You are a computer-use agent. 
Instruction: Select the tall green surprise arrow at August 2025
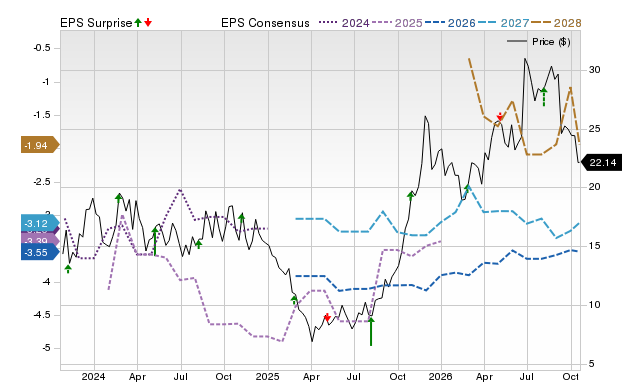[x=371, y=331]
